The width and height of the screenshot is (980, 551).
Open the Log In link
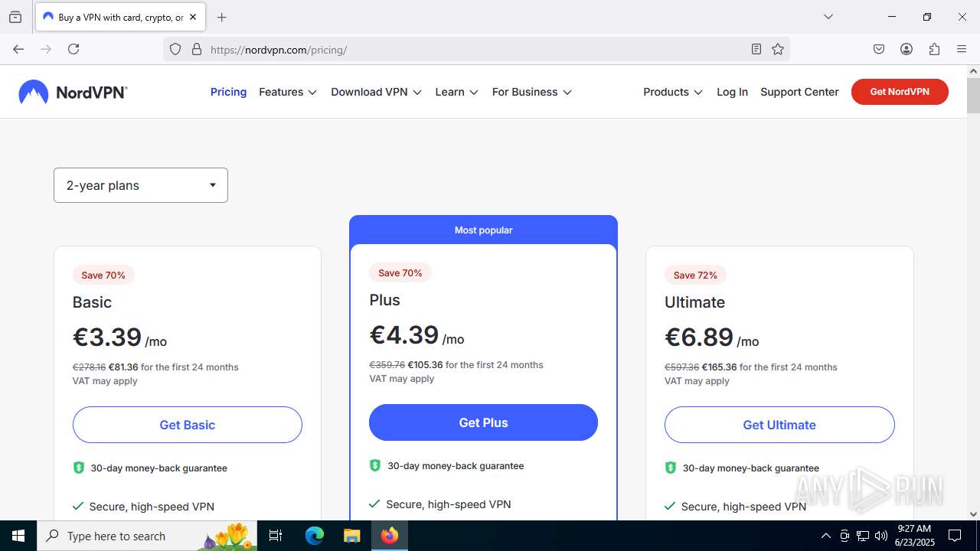click(732, 92)
